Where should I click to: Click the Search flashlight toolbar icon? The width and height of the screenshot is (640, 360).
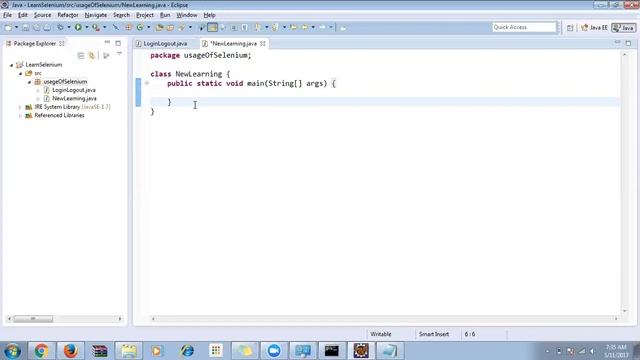pyautogui.click(x=181, y=27)
